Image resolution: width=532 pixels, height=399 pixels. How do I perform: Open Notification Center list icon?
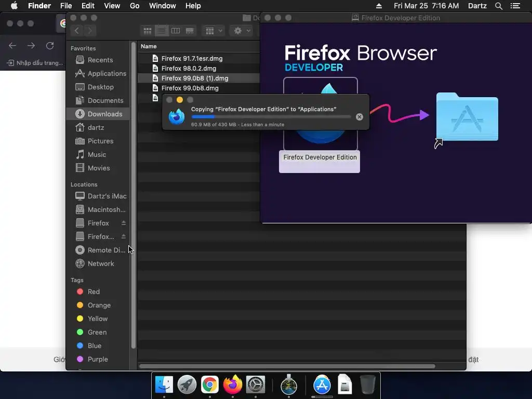coord(515,6)
